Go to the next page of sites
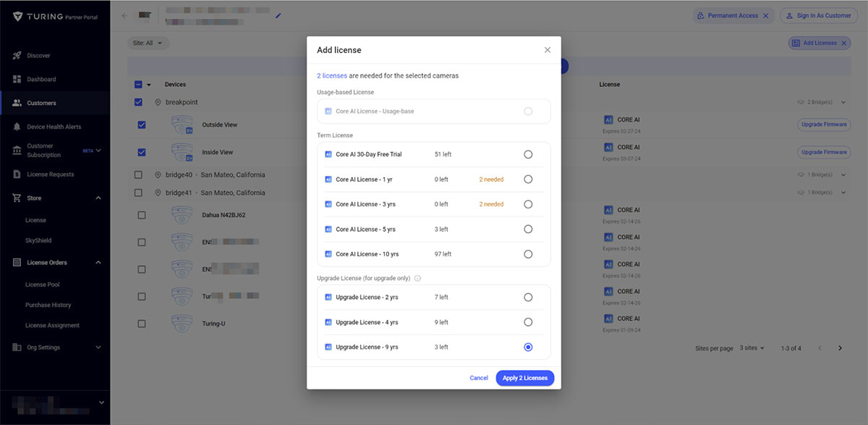The height and width of the screenshot is (425, 868). (x=840, y=348)
